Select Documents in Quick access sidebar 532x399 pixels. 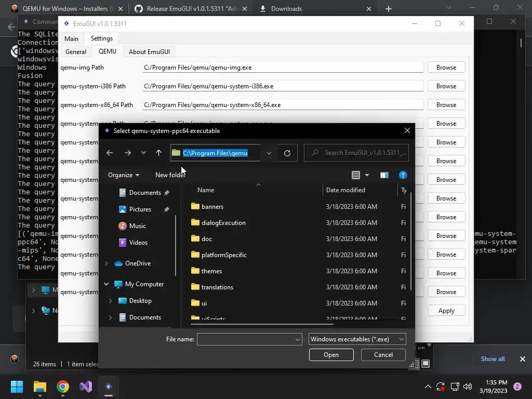[145, 193]
